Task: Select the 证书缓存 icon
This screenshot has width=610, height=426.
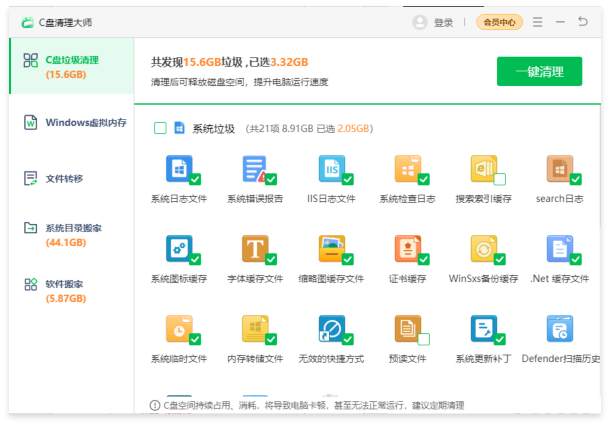Action: (x=406, y=248)
